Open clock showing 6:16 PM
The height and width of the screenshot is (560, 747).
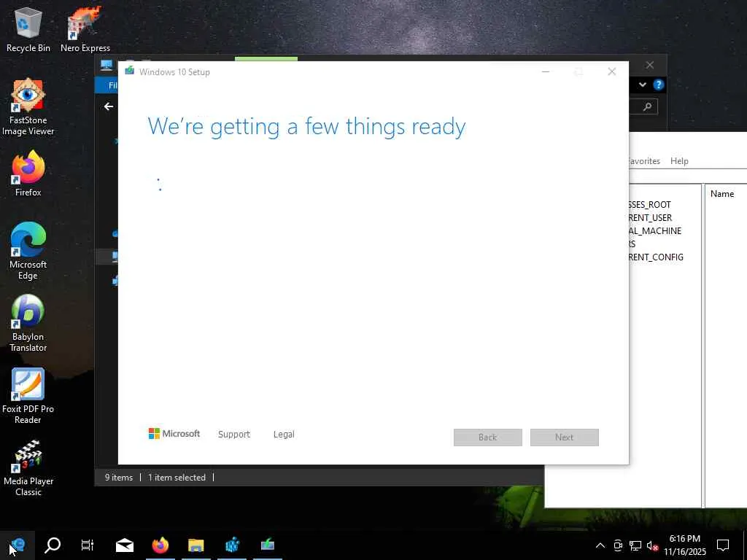(684, 545)
